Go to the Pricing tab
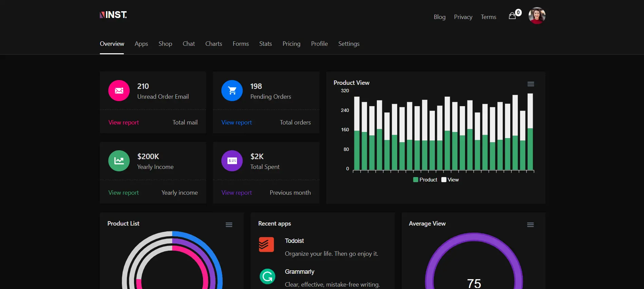Viewport: 644px width, 289px height. pyautogui.click(x=291, y=44)
